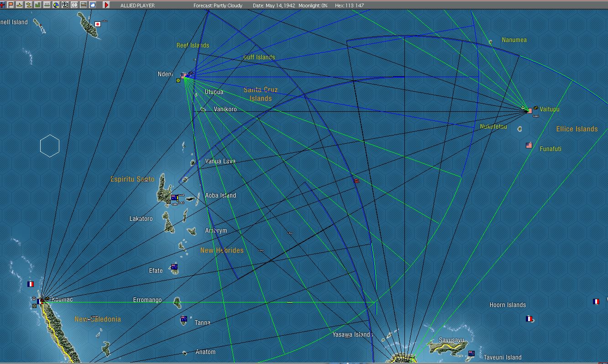Click the Santa Cruz Islands label
Screen dimensions: 608x364
[x=261, y=94]
